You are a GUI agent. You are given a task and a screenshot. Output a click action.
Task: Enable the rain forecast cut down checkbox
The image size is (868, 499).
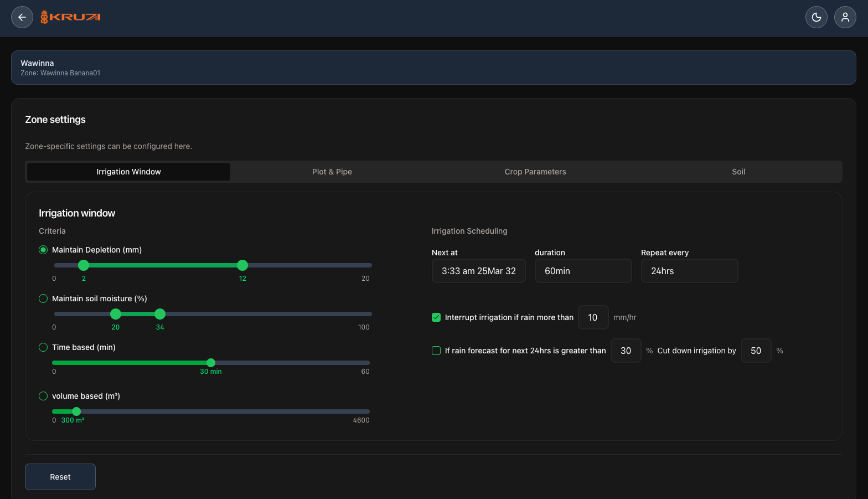436,351
